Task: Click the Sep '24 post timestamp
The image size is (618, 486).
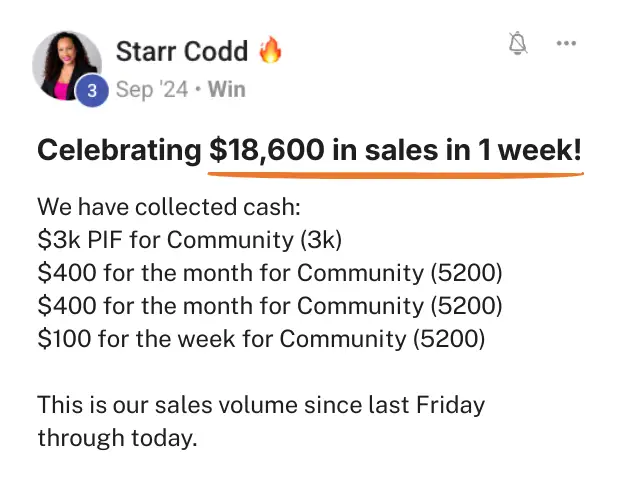Action: tap(151, 90)
